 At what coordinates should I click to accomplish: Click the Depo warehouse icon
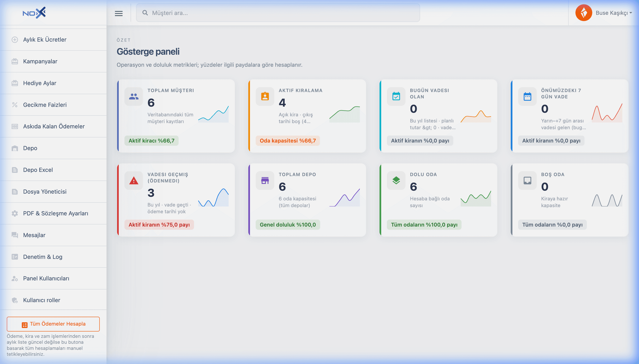15,148
